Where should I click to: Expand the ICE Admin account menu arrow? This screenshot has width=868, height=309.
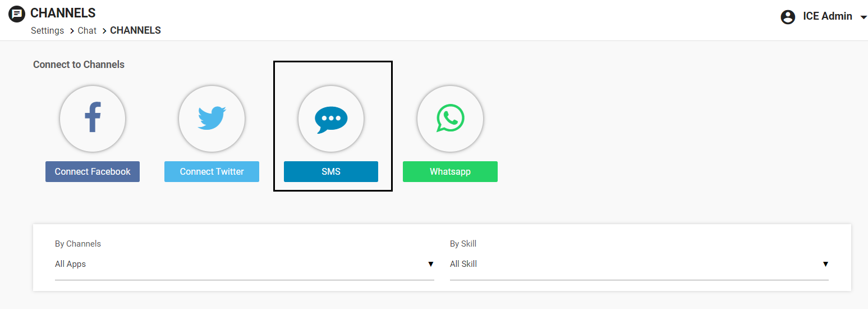(x=864, y=17)
